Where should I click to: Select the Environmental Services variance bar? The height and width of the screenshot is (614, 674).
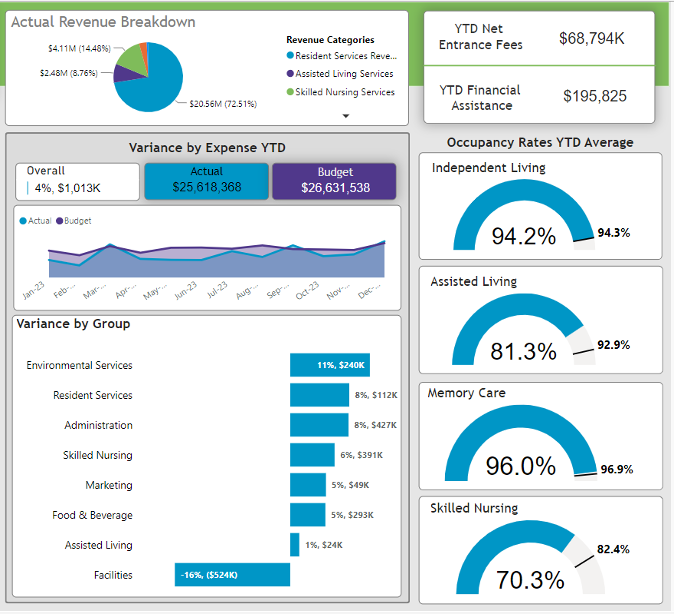tap(330, 365)
